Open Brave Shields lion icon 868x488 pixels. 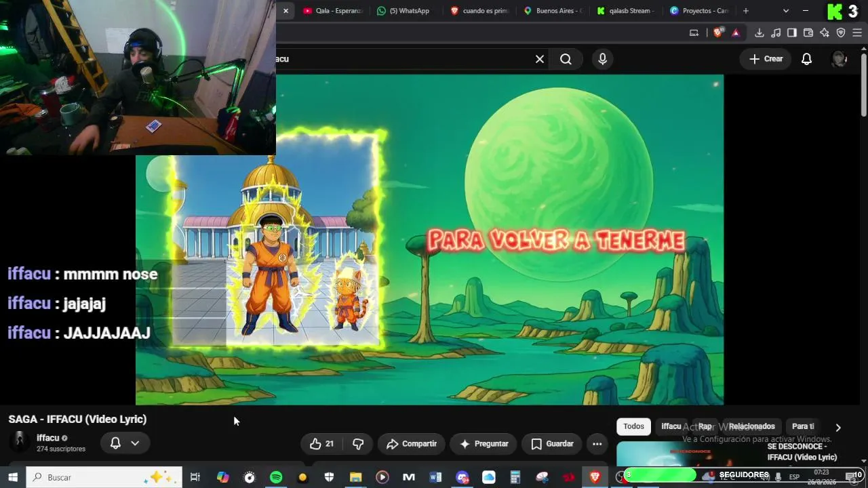tap(718, 33)
